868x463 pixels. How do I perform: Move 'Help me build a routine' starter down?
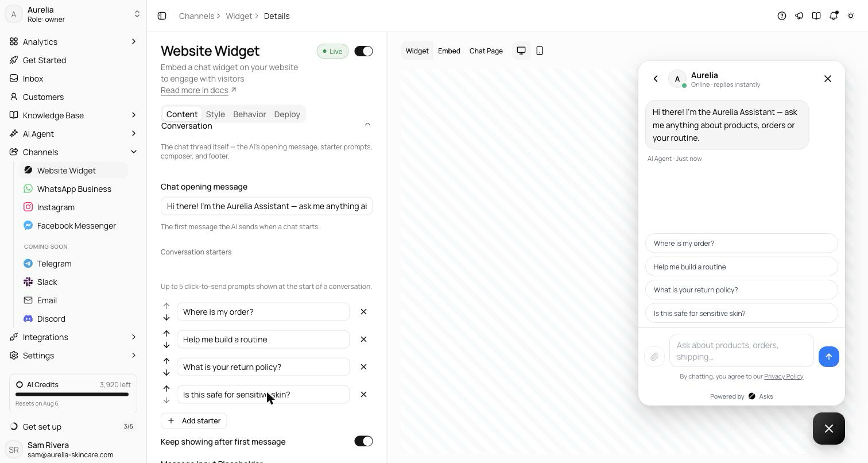tap(166, 345)
